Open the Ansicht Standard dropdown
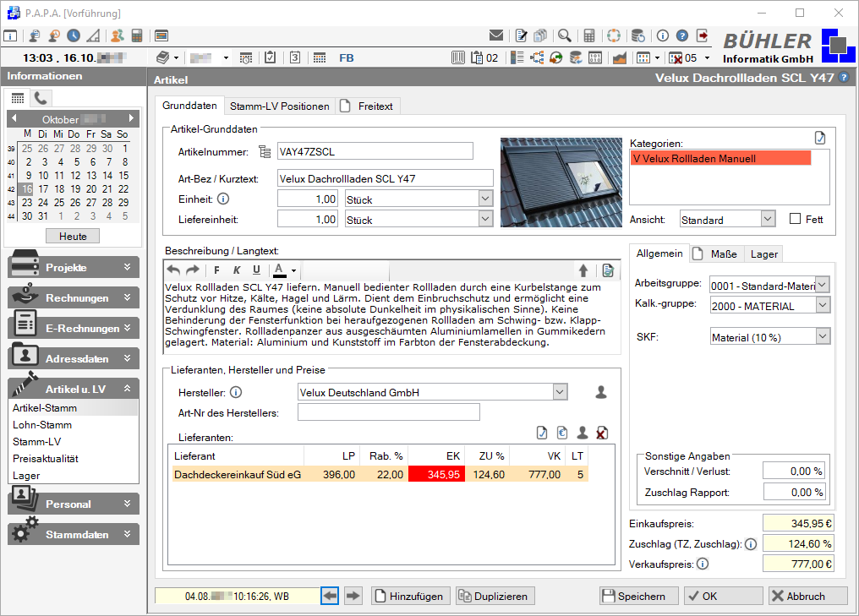This screenshot has height=616, width=859. click(x=768, y=219)
